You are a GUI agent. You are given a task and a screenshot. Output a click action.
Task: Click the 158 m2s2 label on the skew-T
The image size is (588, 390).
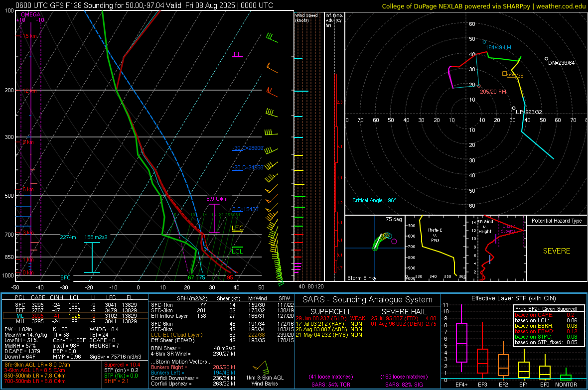(x=96, y=237)
